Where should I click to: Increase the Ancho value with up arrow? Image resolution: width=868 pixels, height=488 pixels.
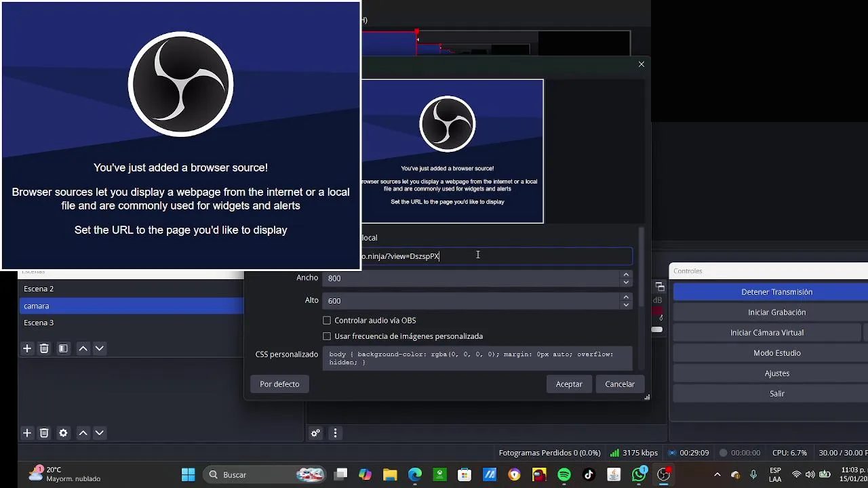click(626, 274)
